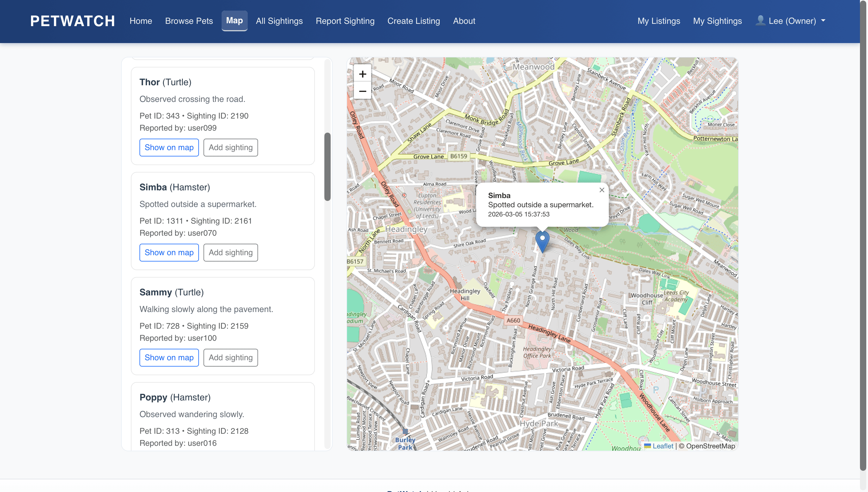Image resolution: width=868 pixels, height=492 pixels.
Task: Open the Leaflet attribution link
Action: (662, 446)
